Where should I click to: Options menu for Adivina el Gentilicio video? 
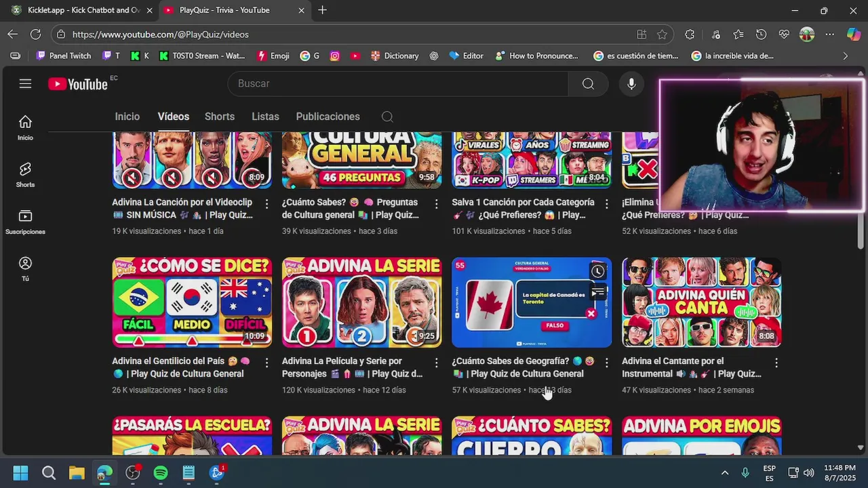267,363
